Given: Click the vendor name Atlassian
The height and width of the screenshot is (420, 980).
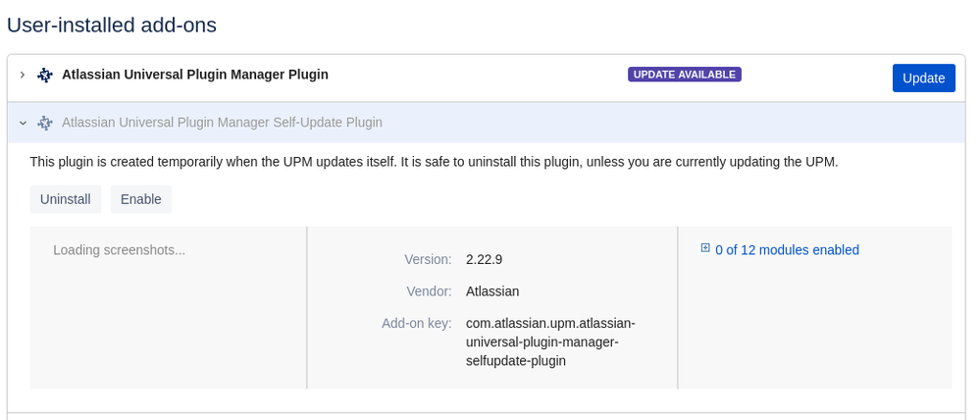Looking at the screenshot, I should click(x=492, y=291).
